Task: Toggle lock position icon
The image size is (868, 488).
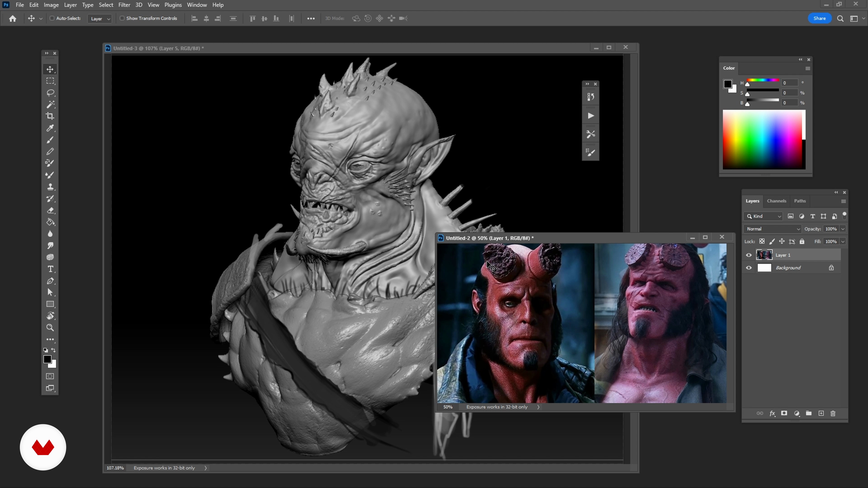Action: 782,242
